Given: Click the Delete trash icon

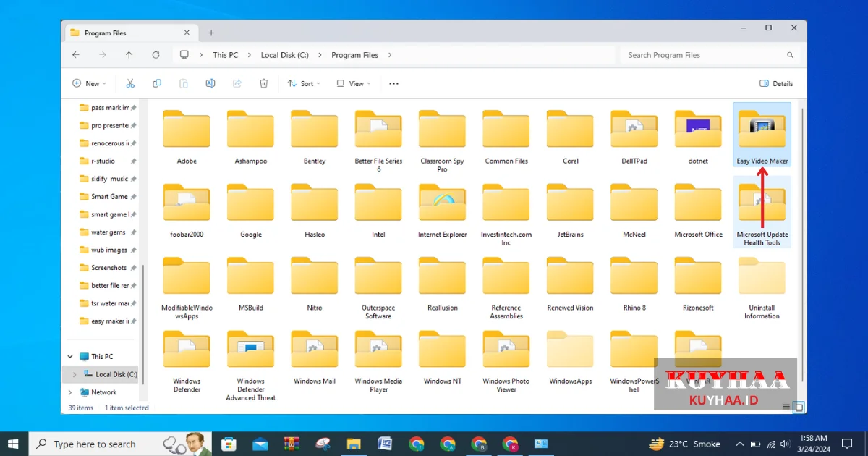Looking at the screenshot, I should point(264,83).
